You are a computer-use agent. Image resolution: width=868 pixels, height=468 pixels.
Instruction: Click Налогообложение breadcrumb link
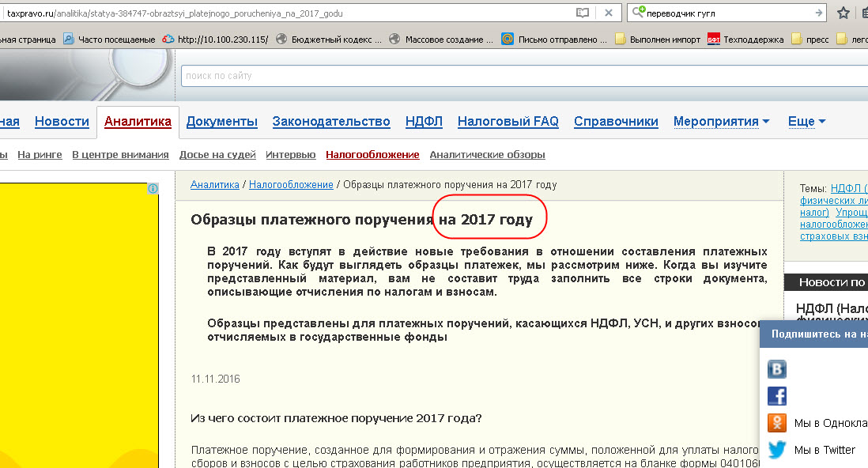[291, 184]
